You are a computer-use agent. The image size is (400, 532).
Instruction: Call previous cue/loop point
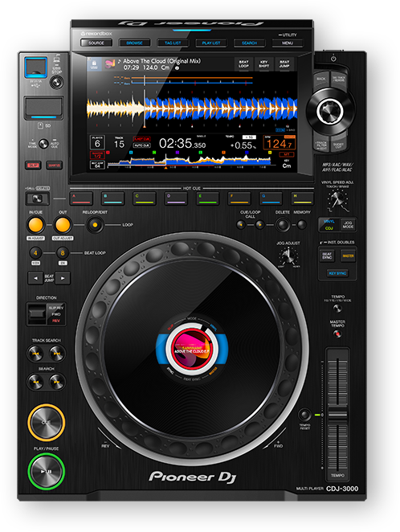[x=241, y=224]
